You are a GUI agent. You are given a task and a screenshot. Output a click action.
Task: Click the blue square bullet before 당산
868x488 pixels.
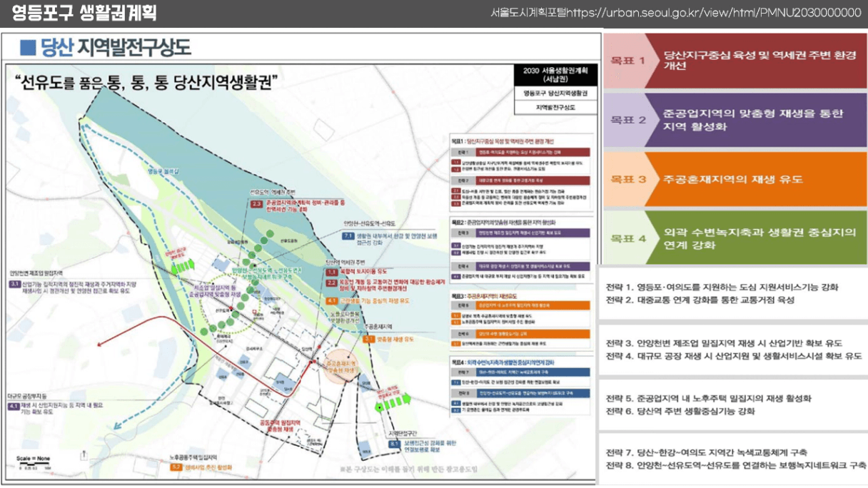click(27, 48)
